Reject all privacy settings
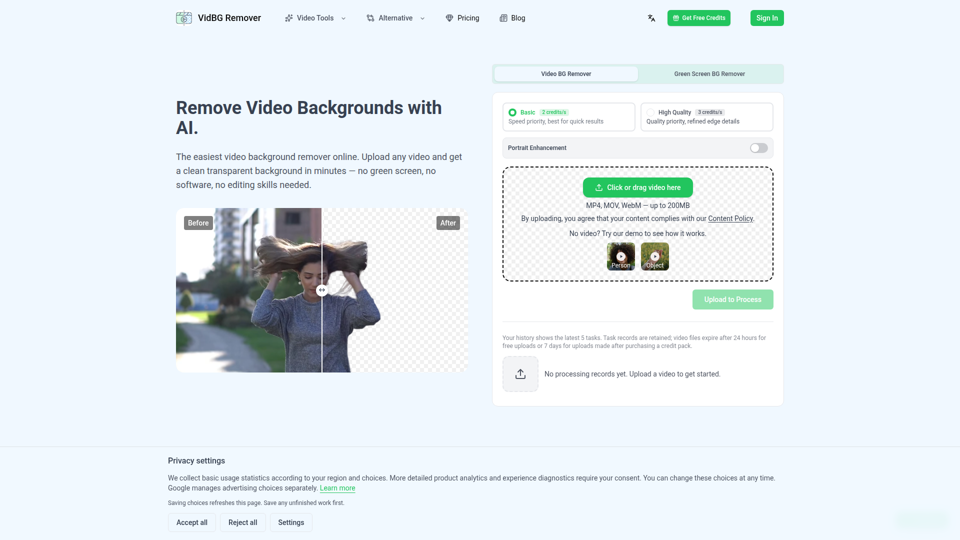 [x=242, y=522]
